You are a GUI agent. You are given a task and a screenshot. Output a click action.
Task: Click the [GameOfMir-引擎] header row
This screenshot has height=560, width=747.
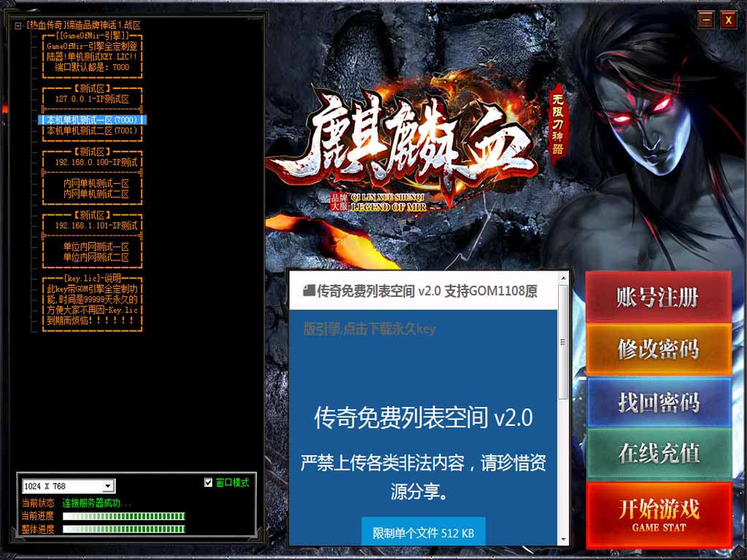92,36
